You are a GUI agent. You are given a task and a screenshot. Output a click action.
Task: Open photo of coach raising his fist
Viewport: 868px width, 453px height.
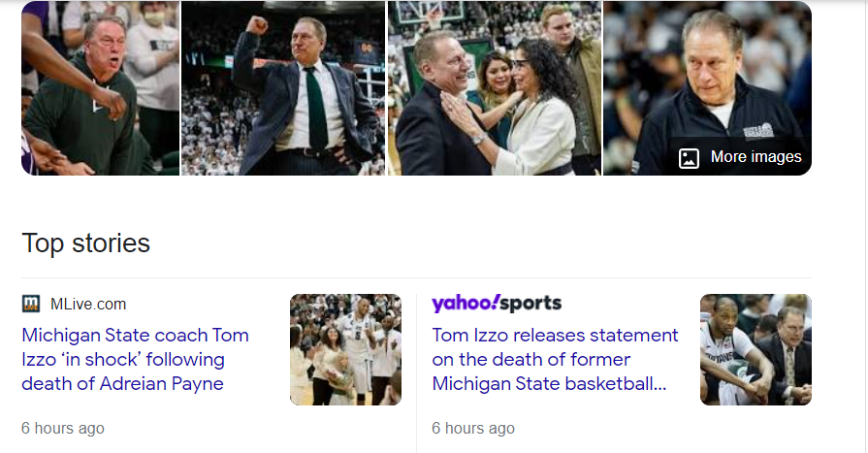tap(283, 87)
